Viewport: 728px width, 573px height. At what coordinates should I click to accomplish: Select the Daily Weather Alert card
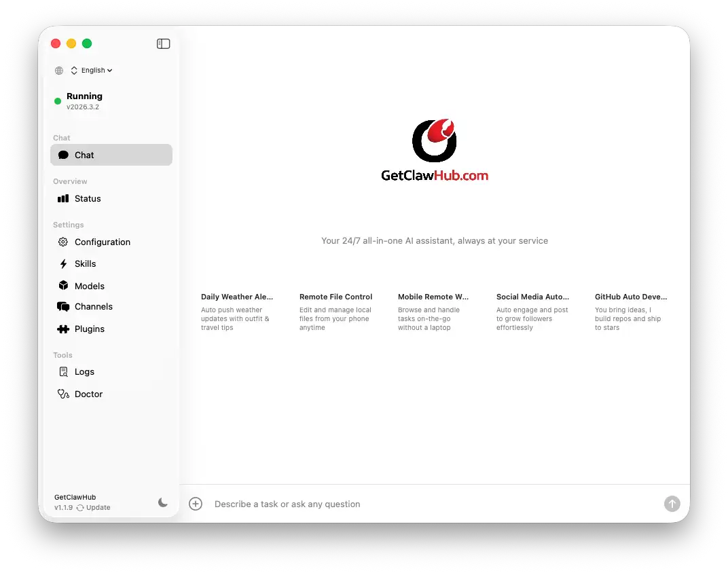click(x=237, y=311)
